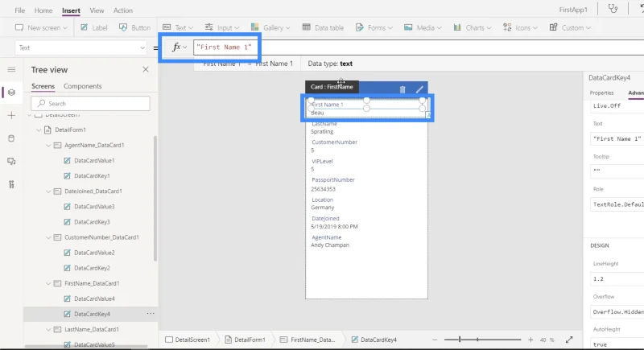Select the Screens tab in Tree view
Image resolution: width=644 pixels, height=350 pixels.
[x=43, y=86]
